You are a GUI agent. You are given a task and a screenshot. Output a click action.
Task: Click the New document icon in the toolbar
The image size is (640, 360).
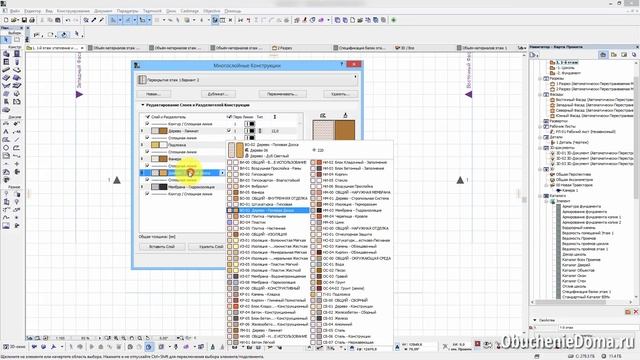point(6,20)
